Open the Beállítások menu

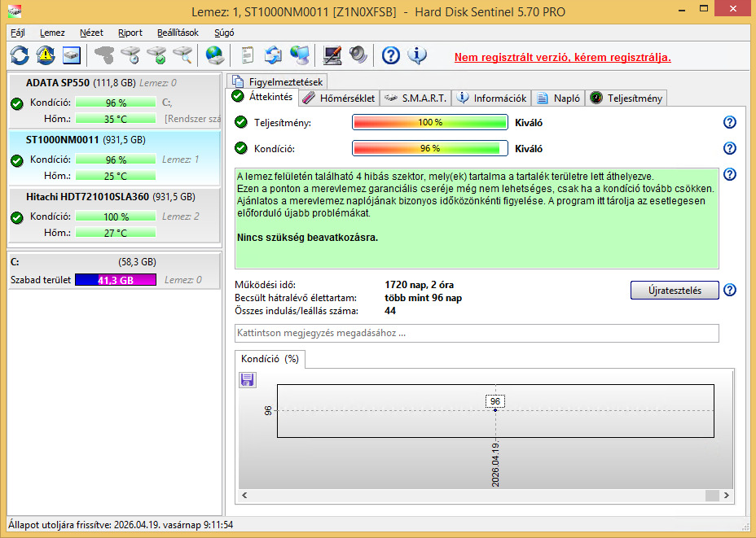pos(178,33)
